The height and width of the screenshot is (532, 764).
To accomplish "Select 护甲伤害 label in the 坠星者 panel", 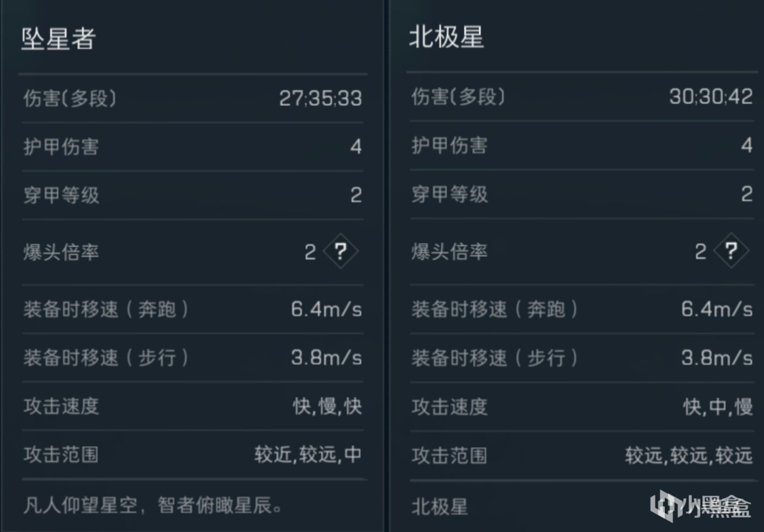I will pyautogui.click(x=61, y=147).
